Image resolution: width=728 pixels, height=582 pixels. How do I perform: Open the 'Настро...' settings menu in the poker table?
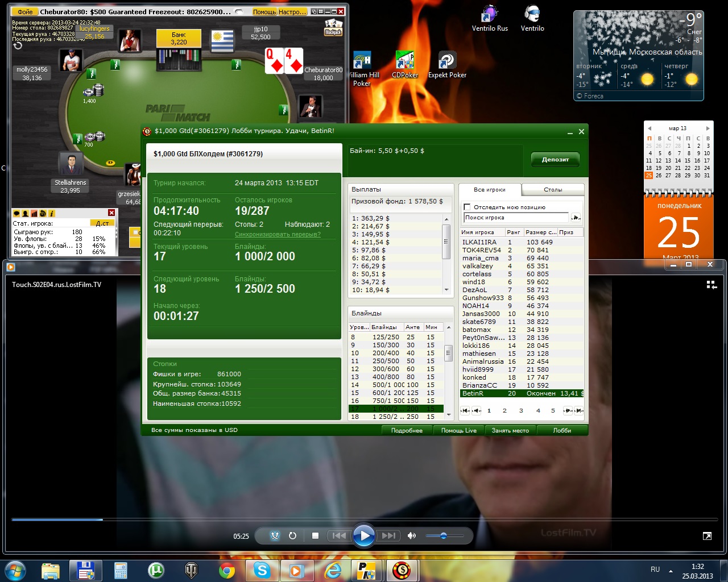[x=292, y=11]
